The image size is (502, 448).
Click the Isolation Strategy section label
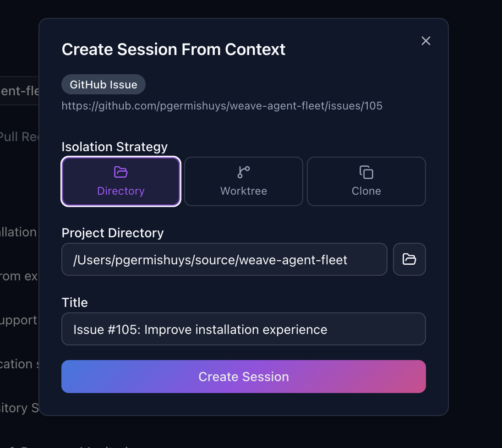coord(114,147)
